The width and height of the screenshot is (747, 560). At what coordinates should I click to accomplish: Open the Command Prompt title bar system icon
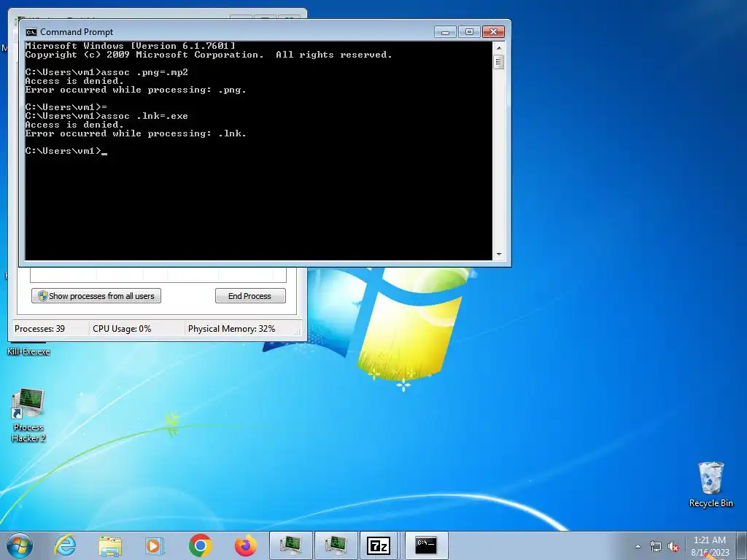coord(31,32)
